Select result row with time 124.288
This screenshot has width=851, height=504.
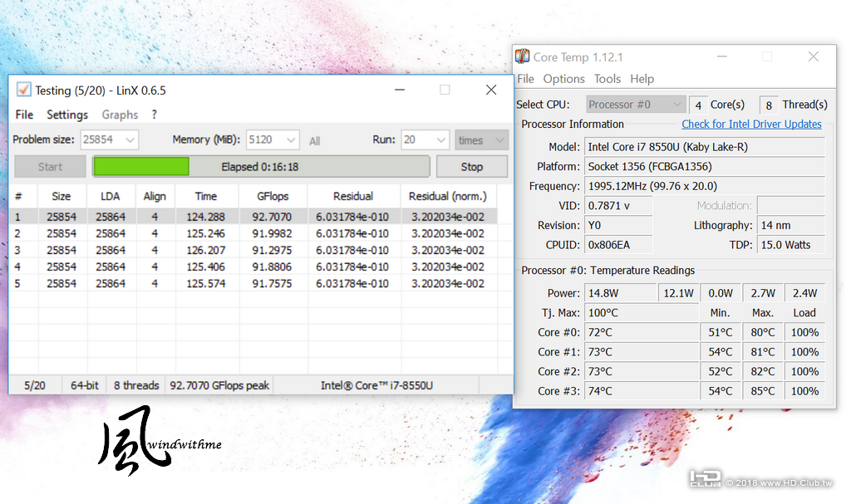pos(253,217)
